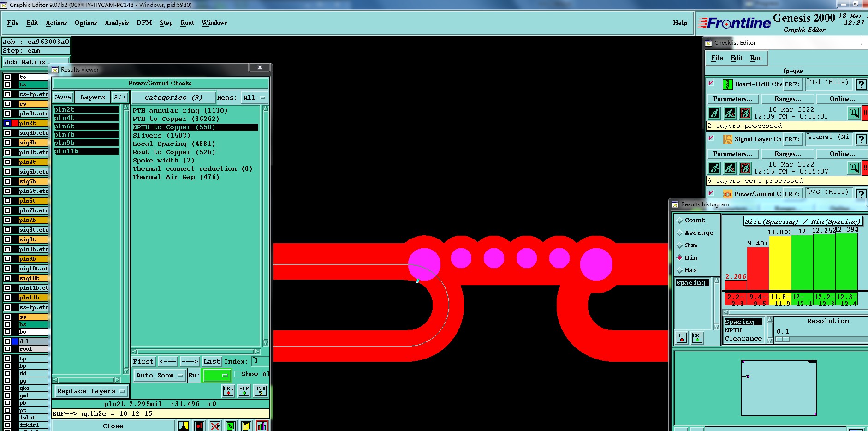Click the Job Matrix button

[36, 62]
